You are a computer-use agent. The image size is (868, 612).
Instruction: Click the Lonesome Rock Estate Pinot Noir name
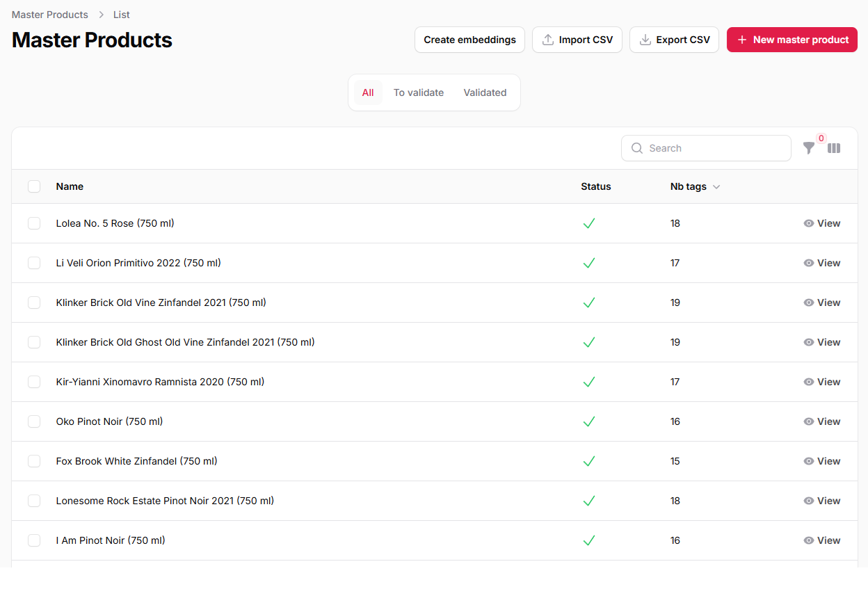coord(165,501)
